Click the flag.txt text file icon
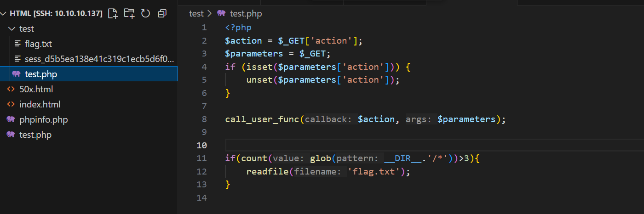The height and width of the screenshot is (214, 644). (x=18, y=44)
